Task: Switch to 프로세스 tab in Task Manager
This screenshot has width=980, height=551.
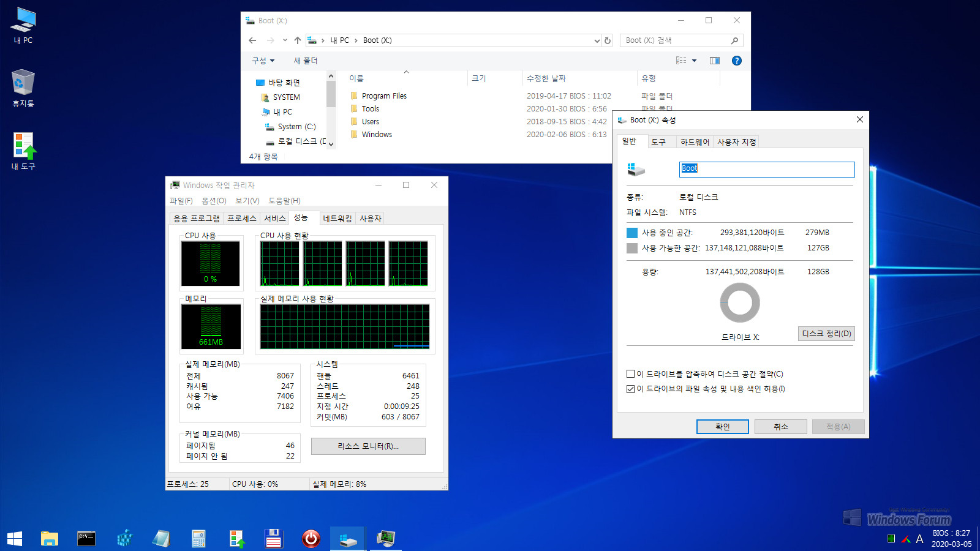Action: (x=242, y=219)
